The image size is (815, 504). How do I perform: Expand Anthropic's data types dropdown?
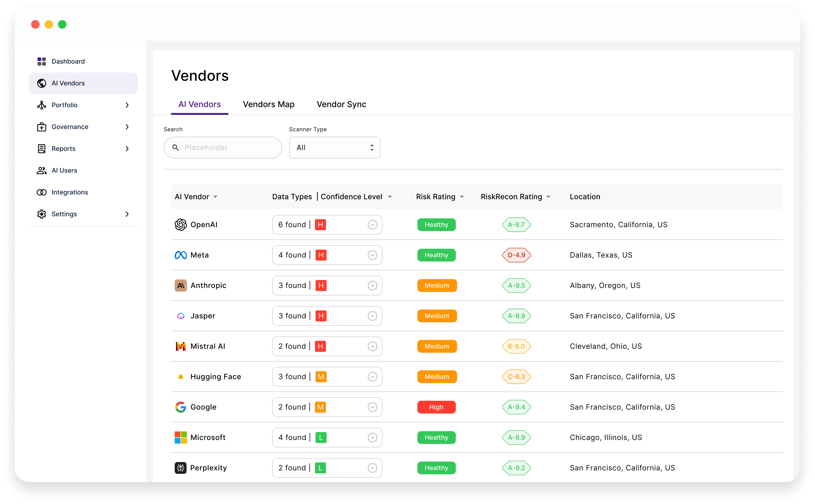(372, 285)
